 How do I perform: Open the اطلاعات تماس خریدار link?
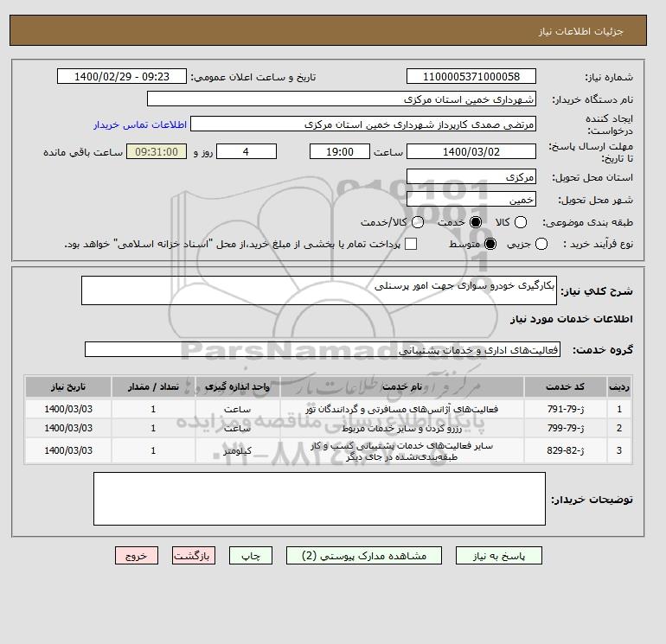[x=140, y=124]
